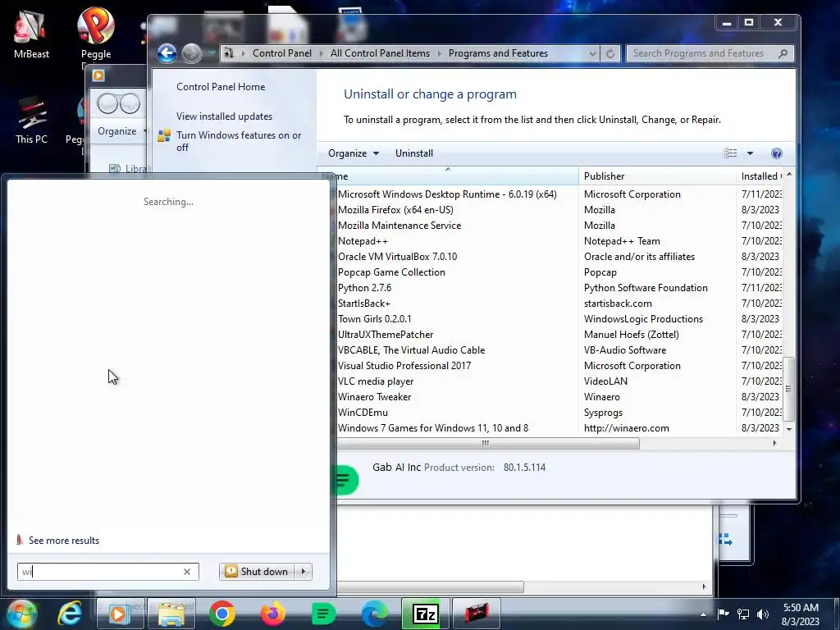Click All Control Panel Items breadcrumb
The image size is (840, 630).
click(380, 53)
